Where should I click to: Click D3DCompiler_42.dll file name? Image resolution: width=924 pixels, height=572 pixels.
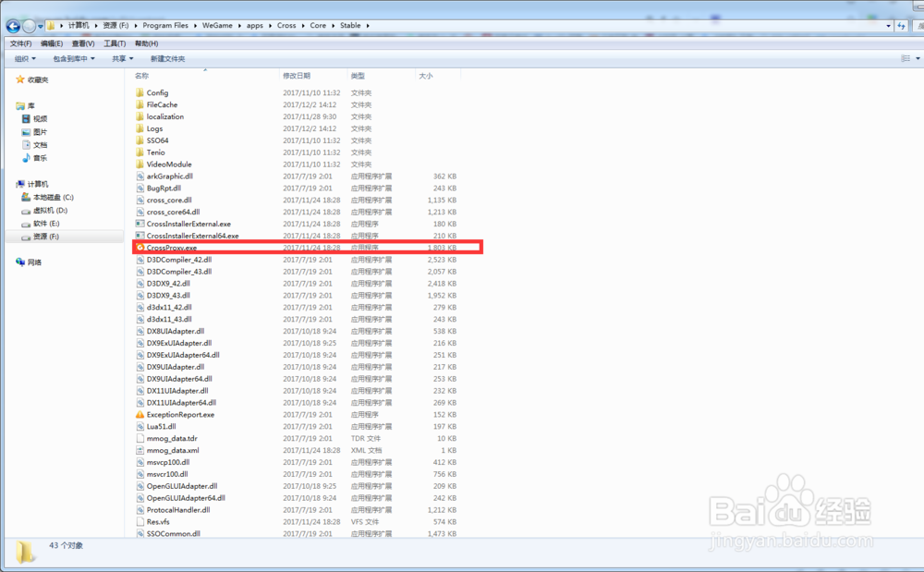(179, 260)
